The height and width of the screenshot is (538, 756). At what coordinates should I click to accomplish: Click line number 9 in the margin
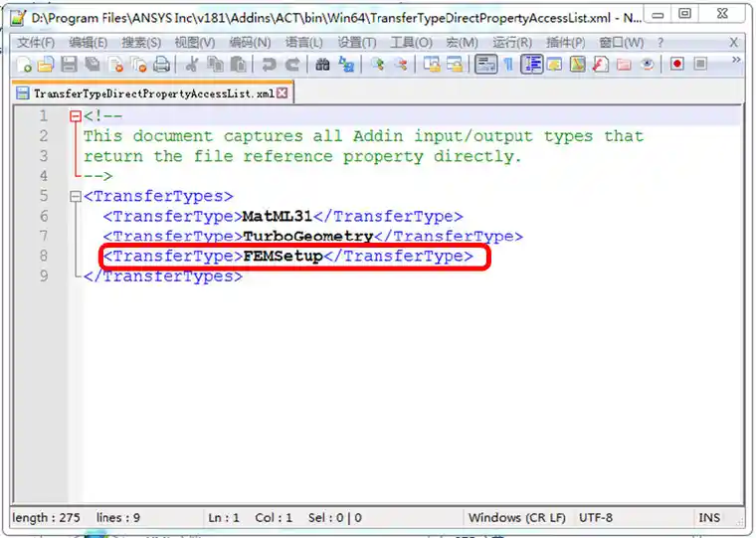click(x=44, y=275)
